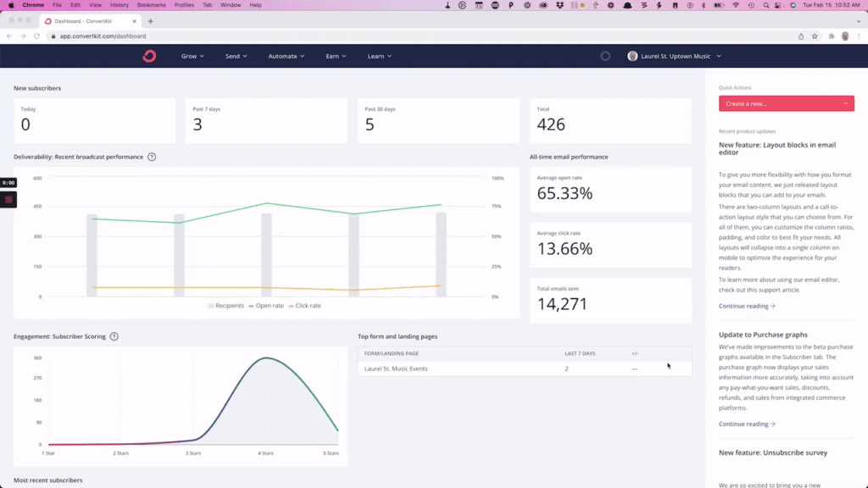Click the FORM/LANDING PAGE column header
This screenshot has height=488, width=868.
392,353
